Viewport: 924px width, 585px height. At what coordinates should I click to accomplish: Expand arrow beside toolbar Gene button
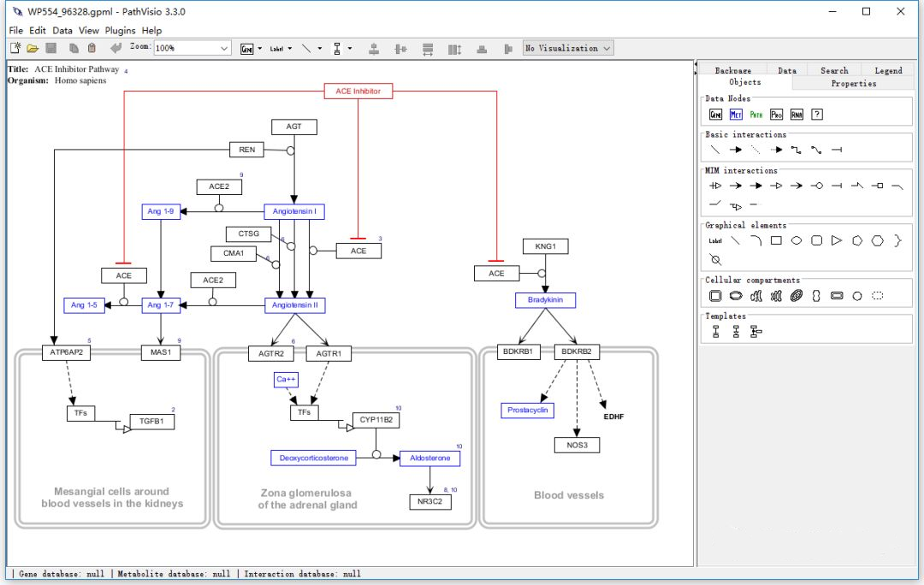click(259, 49)
